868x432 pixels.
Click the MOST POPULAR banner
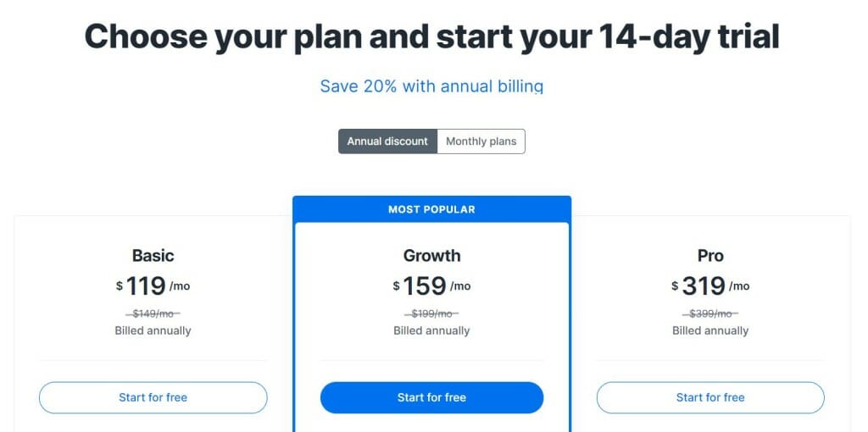431,209
